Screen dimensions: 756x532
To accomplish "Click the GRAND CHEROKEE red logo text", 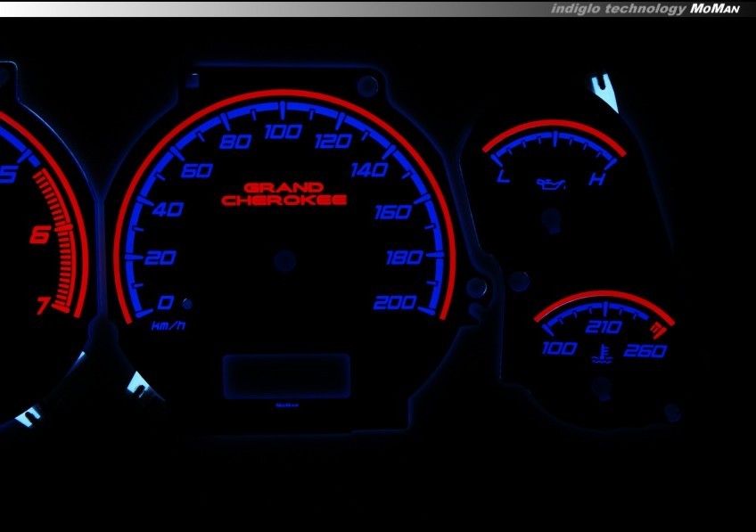I will [283, 194].
